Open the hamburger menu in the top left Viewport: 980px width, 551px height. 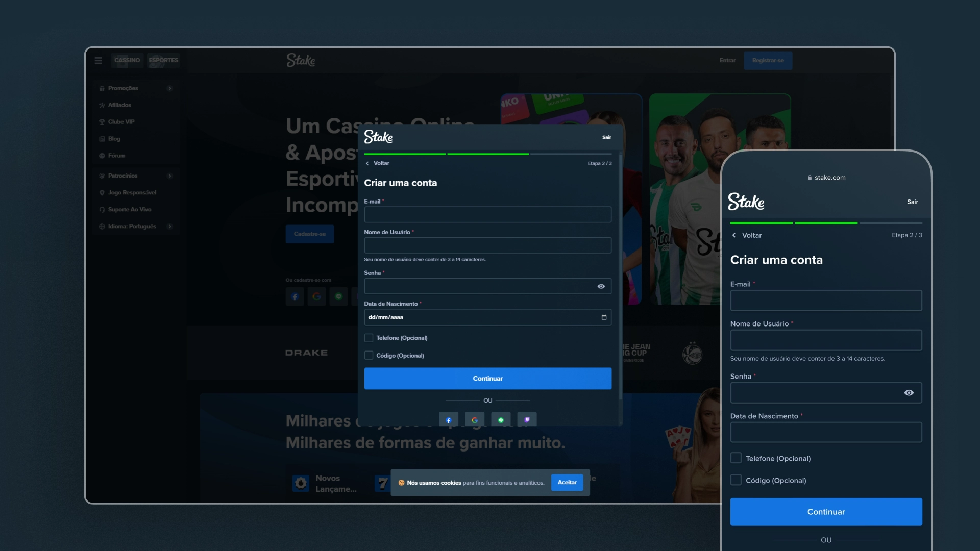(x=97, y=60)
